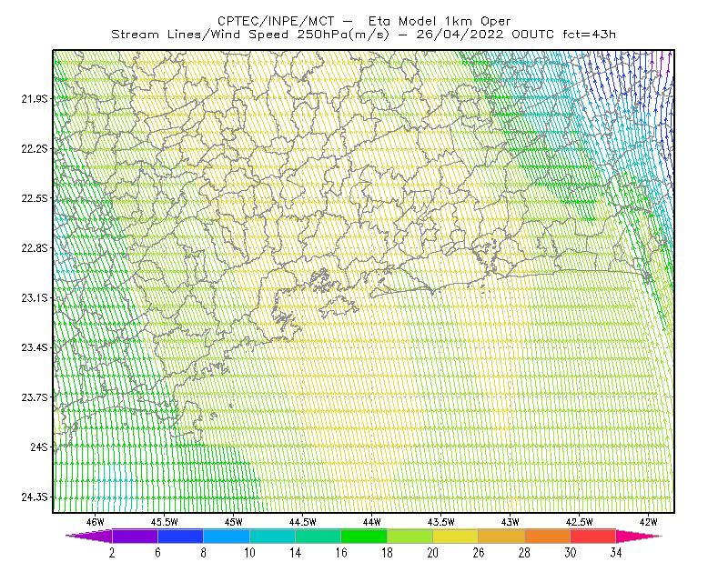
Task: Click the 46W longitude axis label
Action: (96, 522)
